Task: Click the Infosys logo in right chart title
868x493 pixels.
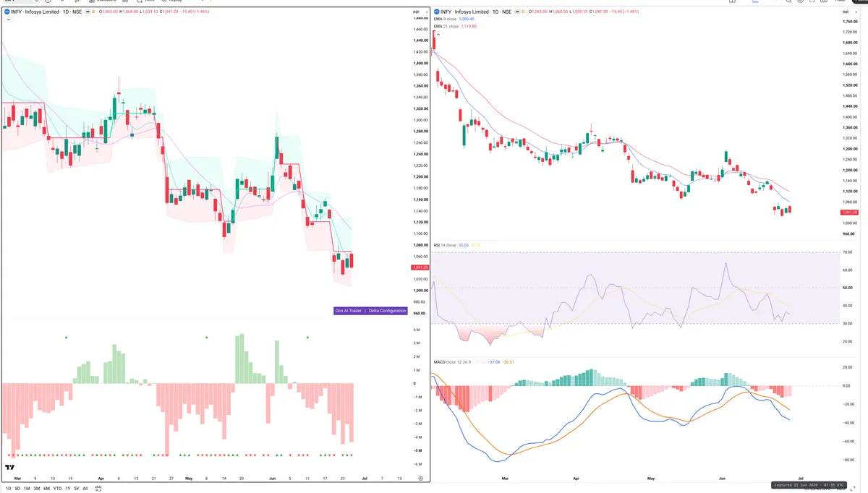Action: click(437, 12)
